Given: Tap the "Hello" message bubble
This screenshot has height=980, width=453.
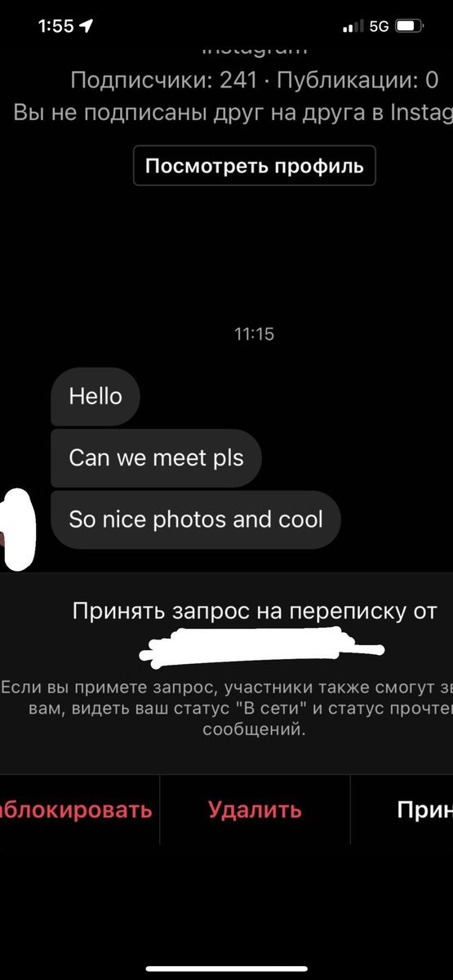Looking at the screenshot, I should pos(95,396).
